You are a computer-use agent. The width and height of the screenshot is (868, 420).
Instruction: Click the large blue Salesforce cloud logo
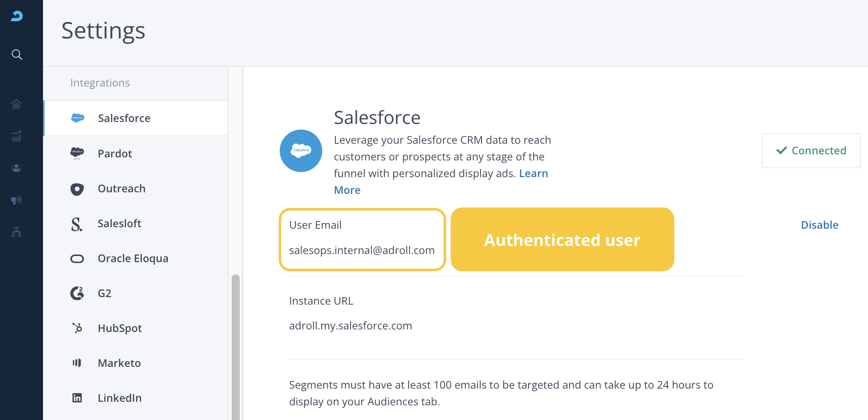tap(301, 151)
